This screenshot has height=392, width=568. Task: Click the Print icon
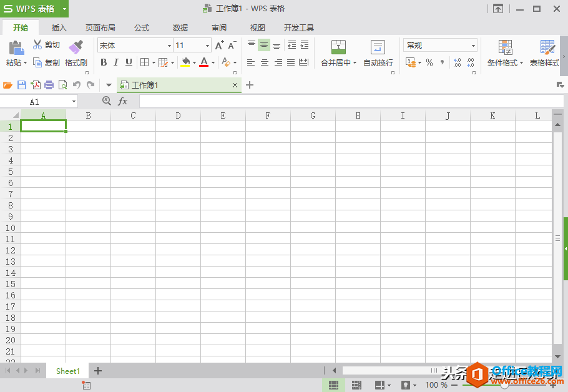tap(49, 85)
